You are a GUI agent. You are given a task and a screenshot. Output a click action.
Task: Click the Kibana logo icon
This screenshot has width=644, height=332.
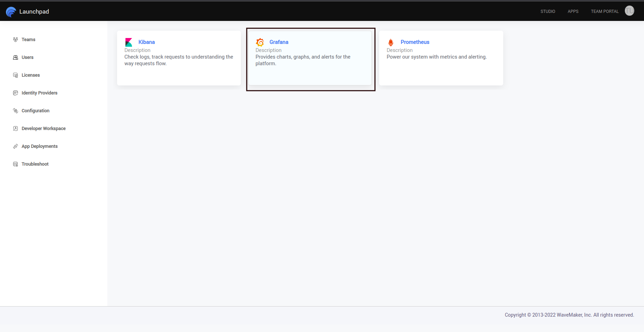coord(129,42)
